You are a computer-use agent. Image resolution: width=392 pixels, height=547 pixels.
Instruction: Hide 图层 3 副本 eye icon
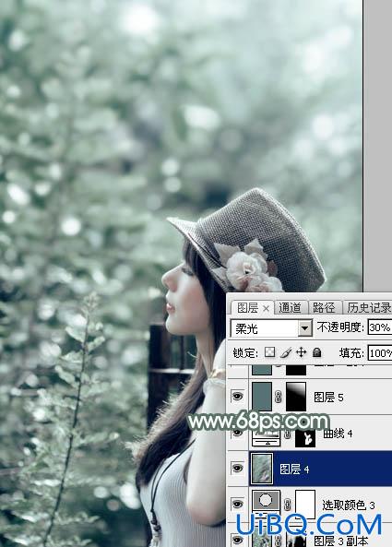coord(237,540)
